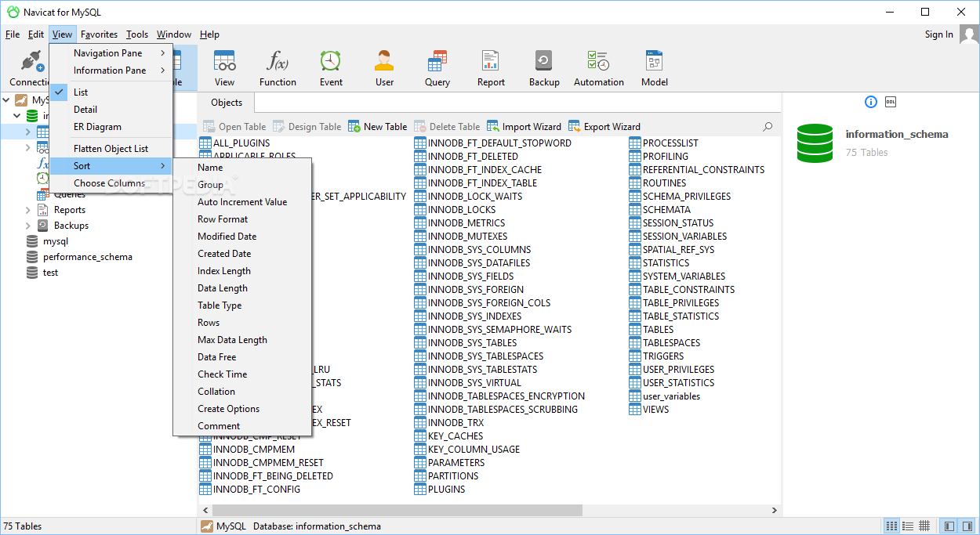Screen dimensions: 980x535
Task: Choose Flatten Object List
Action: [x=111, y=149]
